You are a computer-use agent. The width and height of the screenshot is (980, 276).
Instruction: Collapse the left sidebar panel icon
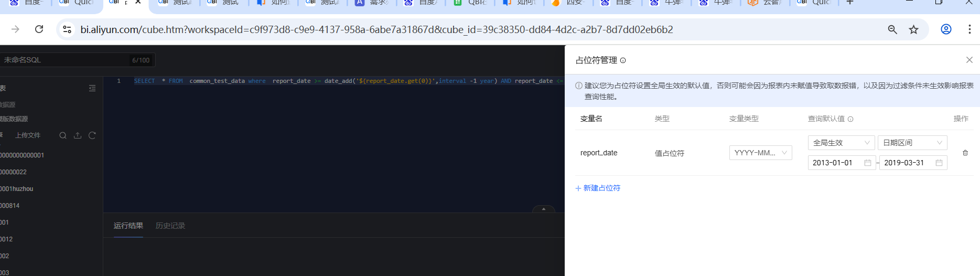(x=92, y=88)
